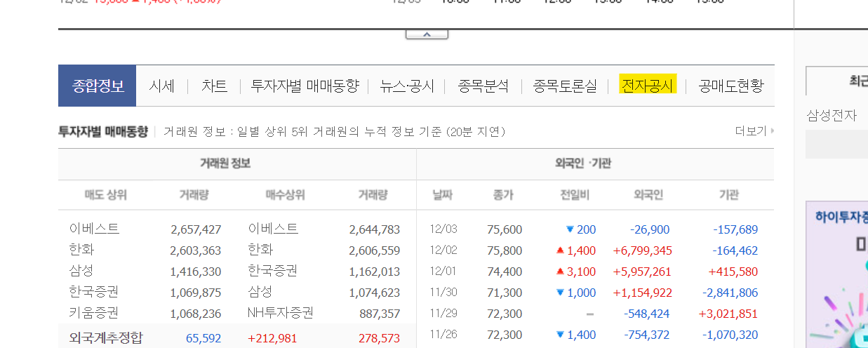
Task: Click the 외국계추정합 row label
Action: click(x=106, y=338)
